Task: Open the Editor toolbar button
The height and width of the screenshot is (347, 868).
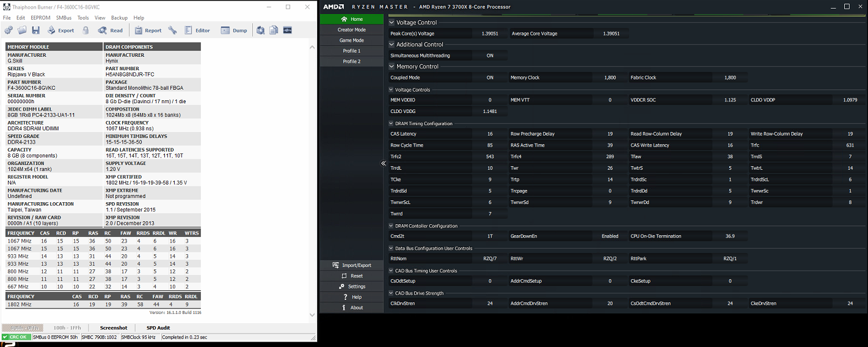Action: pyautogui.click(x=197, y=30)
